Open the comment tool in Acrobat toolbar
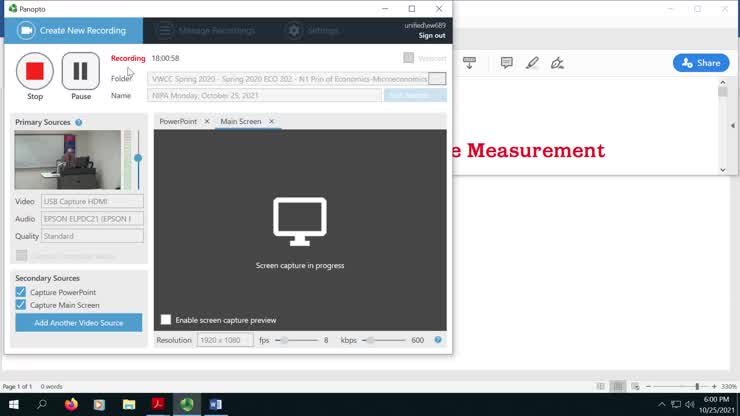This screenshot has height=416, width=740. click(x=506, y=63)
